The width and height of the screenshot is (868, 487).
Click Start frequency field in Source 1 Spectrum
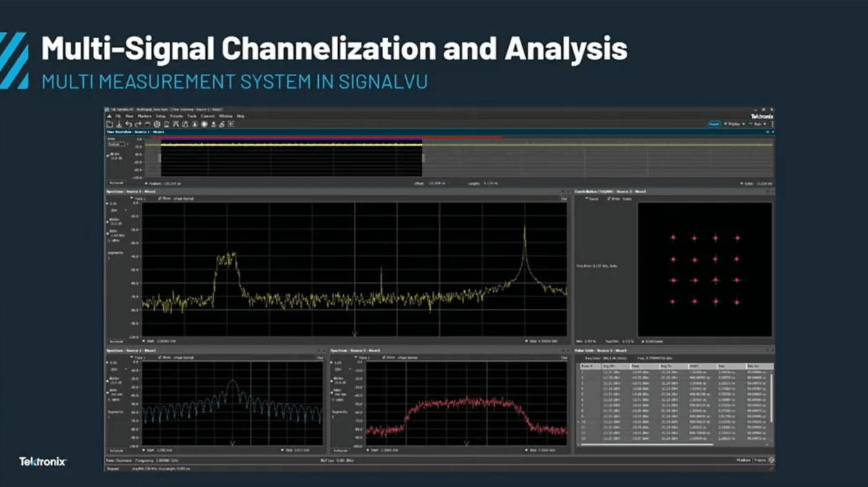160,341
